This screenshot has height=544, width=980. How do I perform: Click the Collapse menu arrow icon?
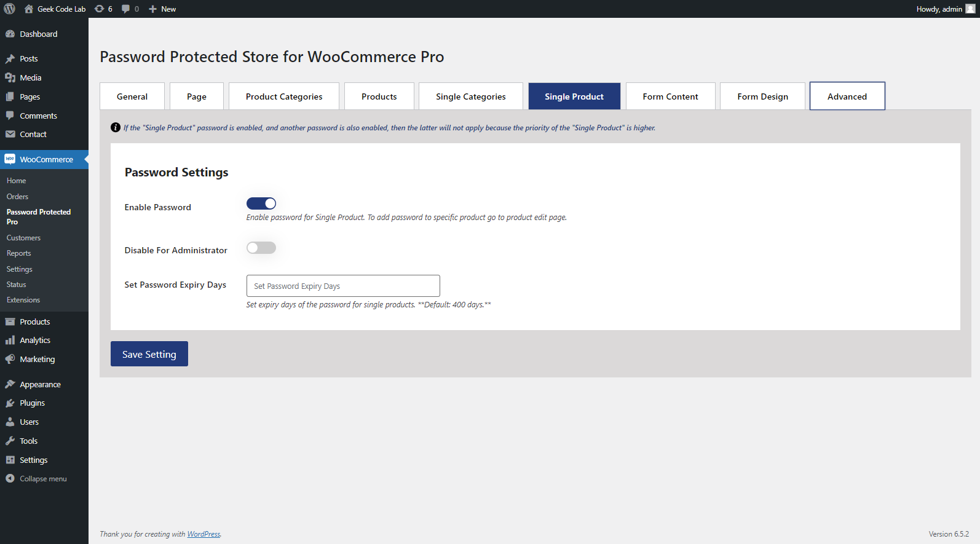coord(10,478)
